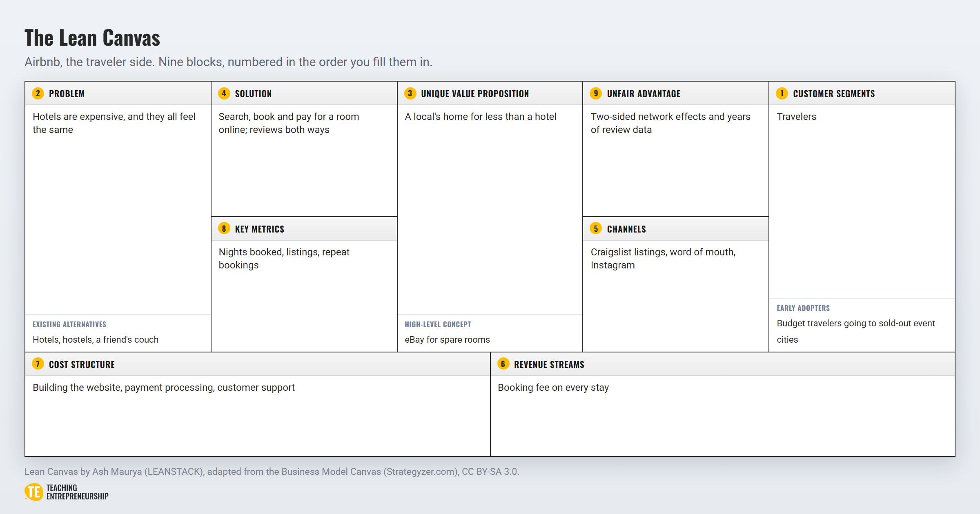Viewport: 980px width, 514px height.
Task: Click the EARLY ADOPTERS sublabel
Action: pyautogui.click(x=803, y=308)
